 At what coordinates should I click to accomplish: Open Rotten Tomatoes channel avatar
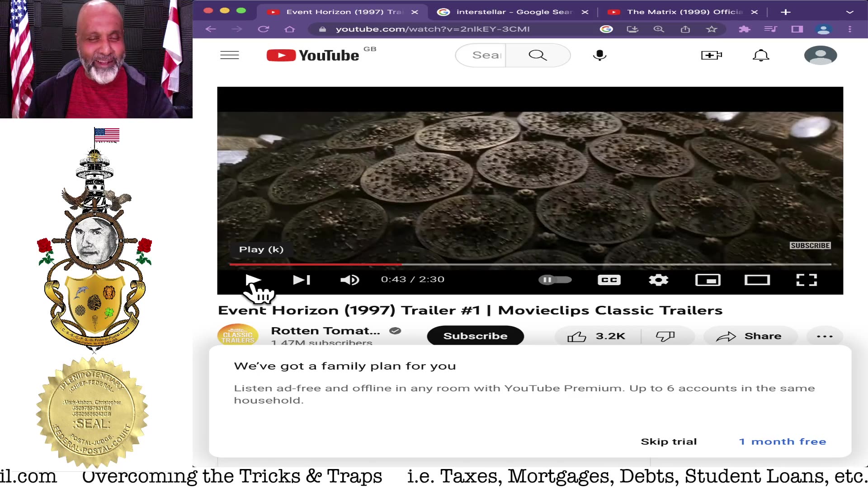point(238,335)
